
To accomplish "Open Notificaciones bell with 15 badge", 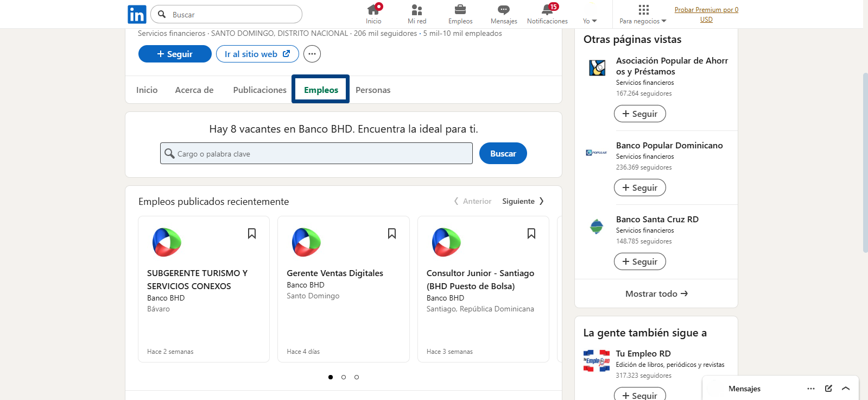I will tap(547, 14).
